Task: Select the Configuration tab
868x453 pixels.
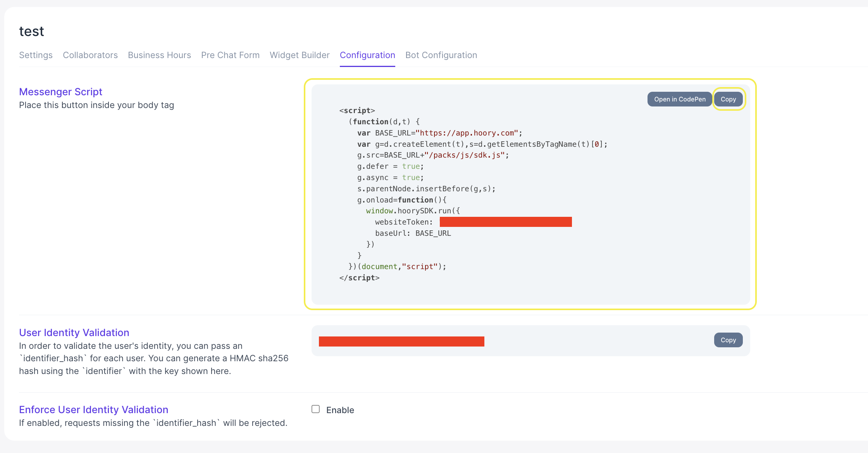Action: pos(367,55)
